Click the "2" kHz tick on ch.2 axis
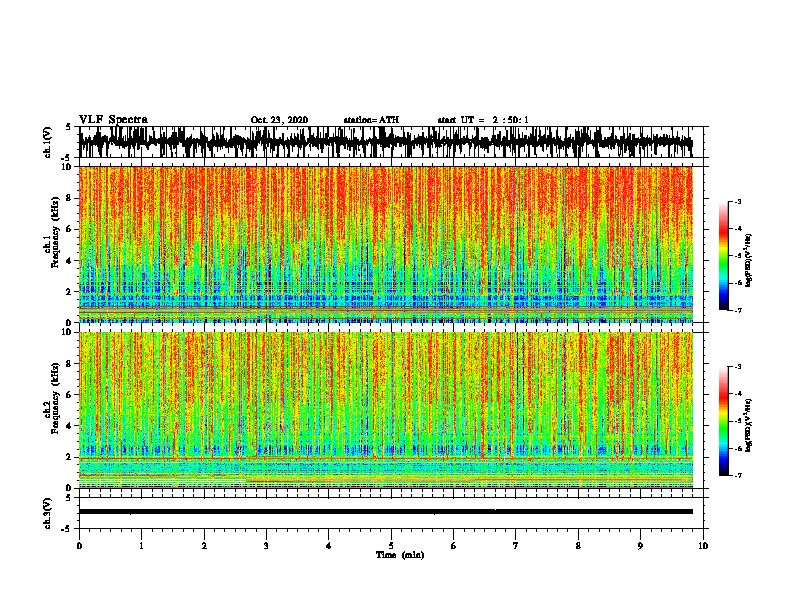Screen dimensions: 792x612 click(x=70, y=457)
